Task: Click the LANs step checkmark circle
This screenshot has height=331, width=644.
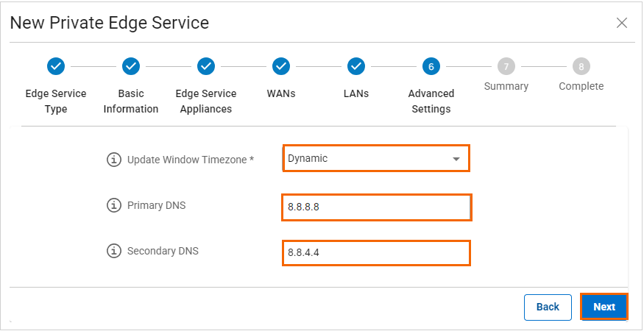Action: 356,67
